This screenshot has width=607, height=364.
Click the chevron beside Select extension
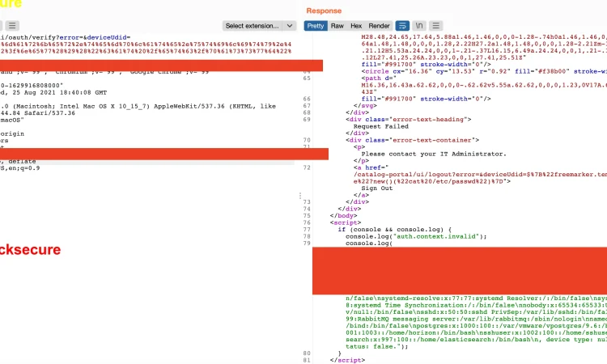click(x=290, y=26)
